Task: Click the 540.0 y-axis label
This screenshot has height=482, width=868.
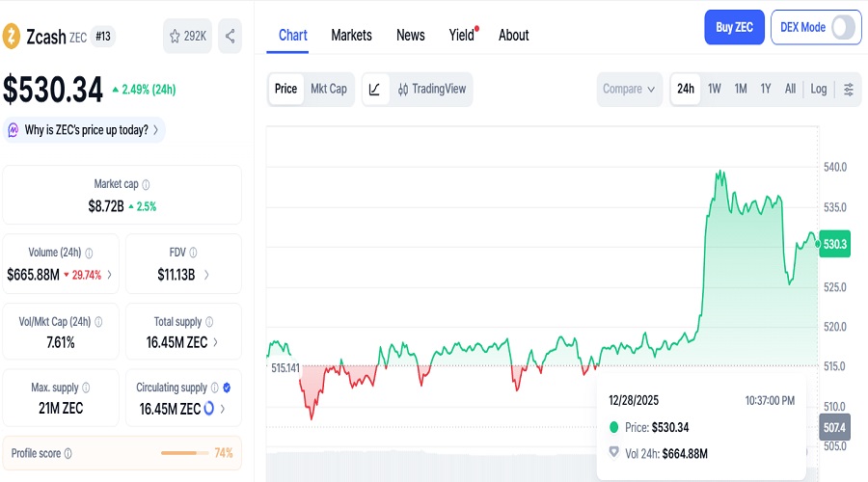Action: click(835, 167)
